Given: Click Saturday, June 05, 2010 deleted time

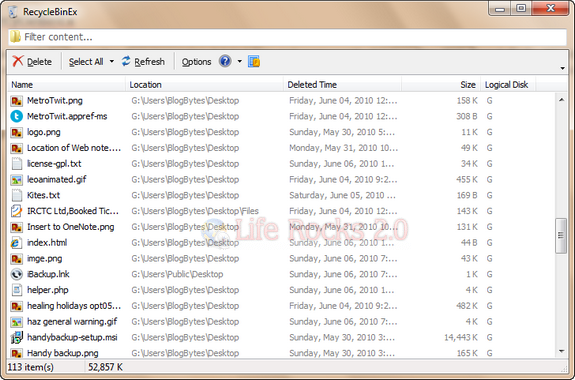Looking at the screenshot, I should pyautogui.click(x=342, y=195).
